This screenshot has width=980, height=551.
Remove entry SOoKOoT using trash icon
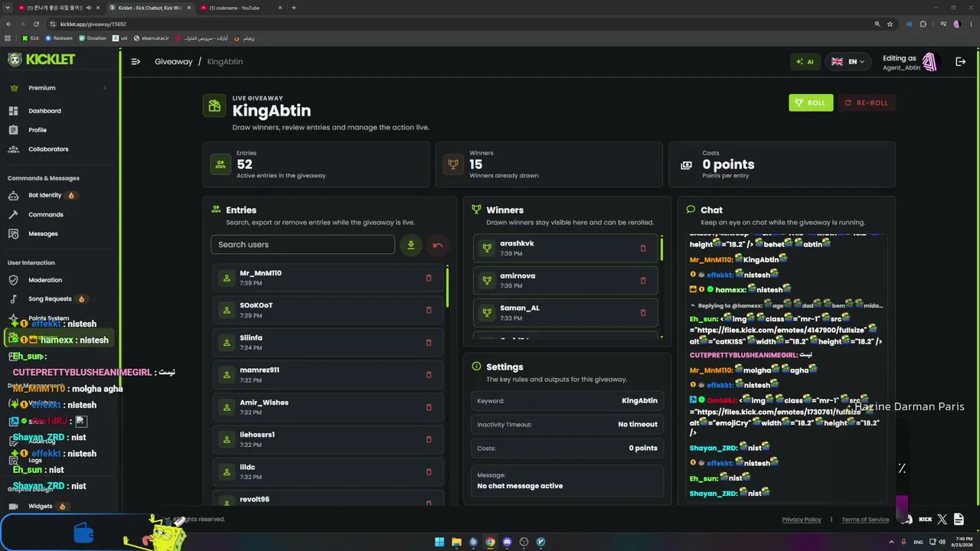tap(429, 310)
